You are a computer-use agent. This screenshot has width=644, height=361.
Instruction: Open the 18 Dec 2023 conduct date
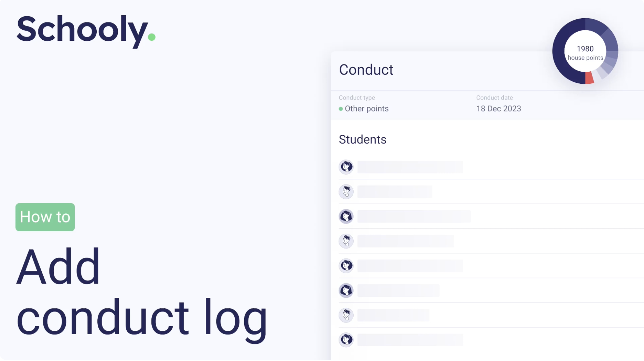pyautogui.click(x=498, y=109)
